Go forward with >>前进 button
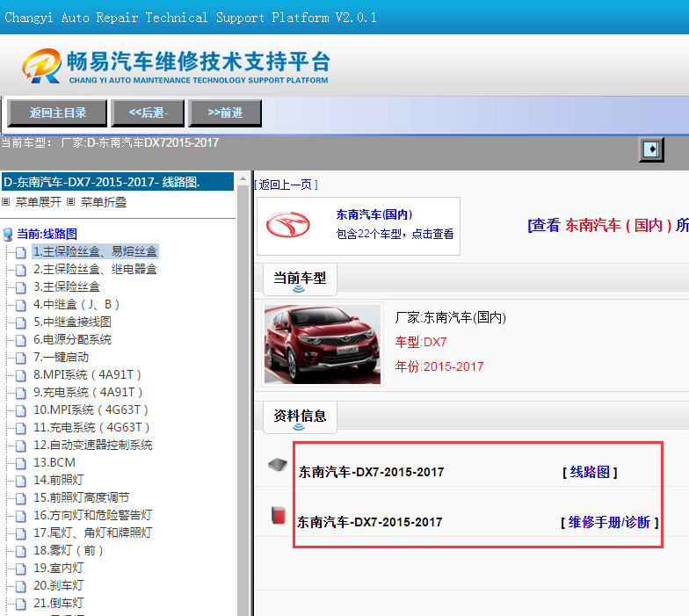The height and width of the screenshot is (616, 689). click(x=225, y=112)
